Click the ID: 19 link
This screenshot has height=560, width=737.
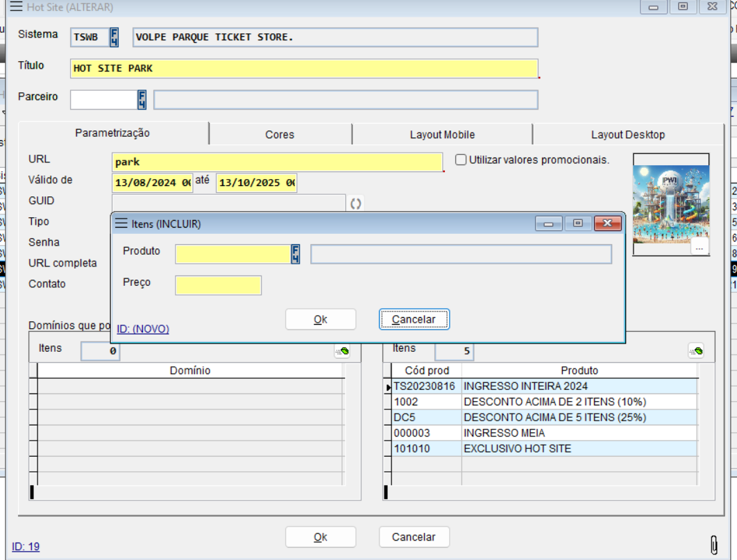tap(26, 547)
